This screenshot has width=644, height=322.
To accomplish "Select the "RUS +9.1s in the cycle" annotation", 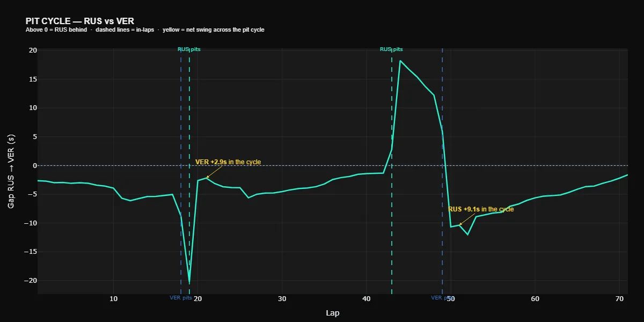I will (481, 209).
